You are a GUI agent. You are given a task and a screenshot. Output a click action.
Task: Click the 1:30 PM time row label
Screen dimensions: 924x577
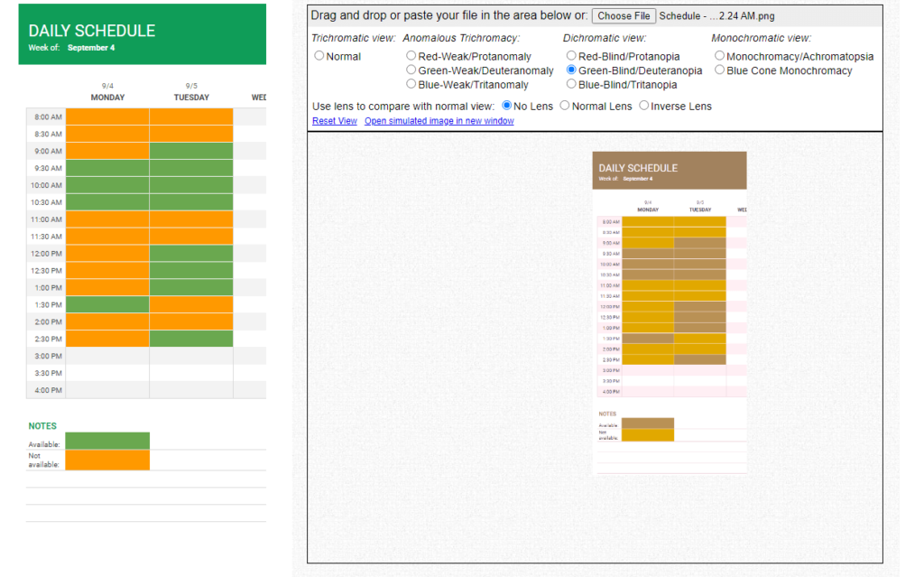click(x=48, y=305)
